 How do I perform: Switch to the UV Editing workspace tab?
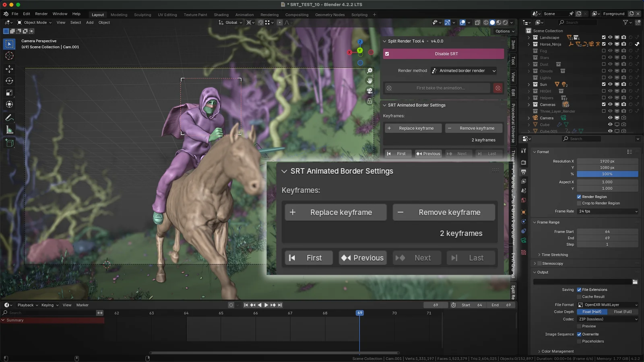coord(167,14)
